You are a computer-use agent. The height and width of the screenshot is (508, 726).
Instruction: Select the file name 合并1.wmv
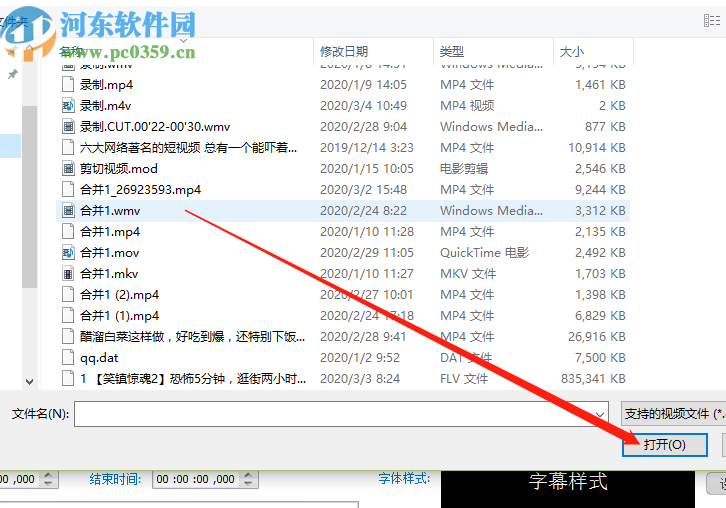[110, 211]
